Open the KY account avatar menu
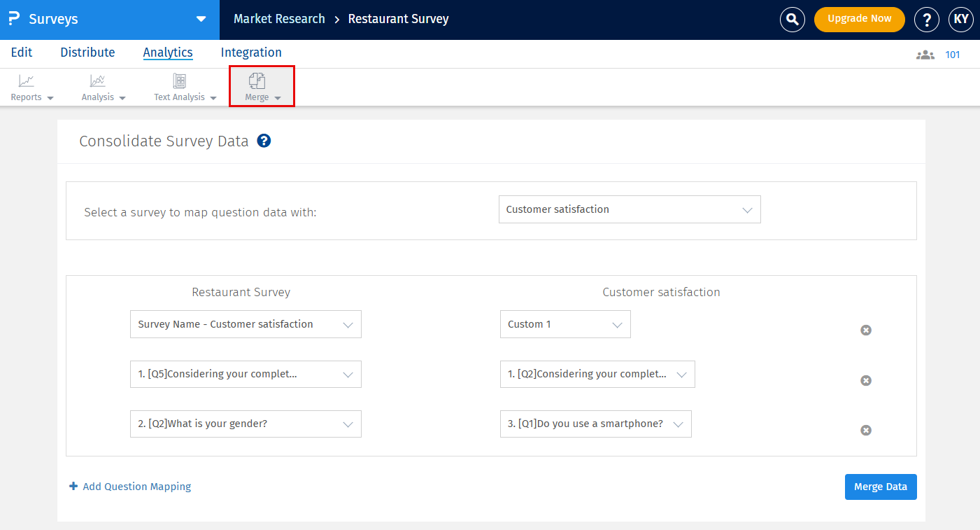The image size is (980, 530). tap(960, 19)
